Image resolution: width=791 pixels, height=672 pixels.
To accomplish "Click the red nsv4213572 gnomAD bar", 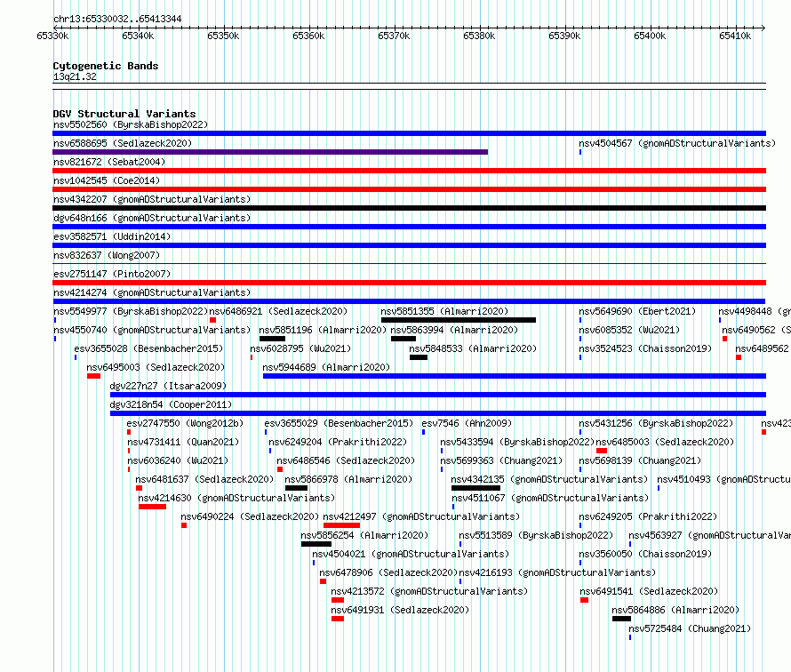I will point(338,600).
